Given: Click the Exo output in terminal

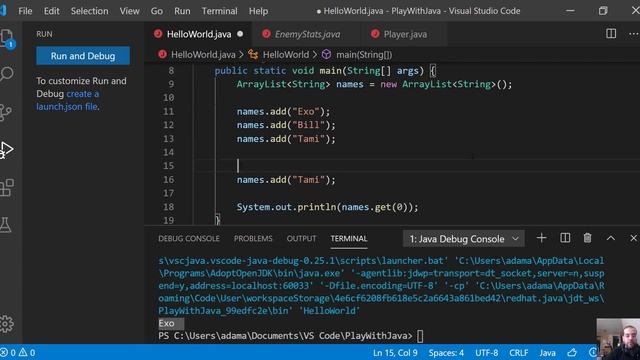Looking at the screenshot, I should [x=167, y=323].
